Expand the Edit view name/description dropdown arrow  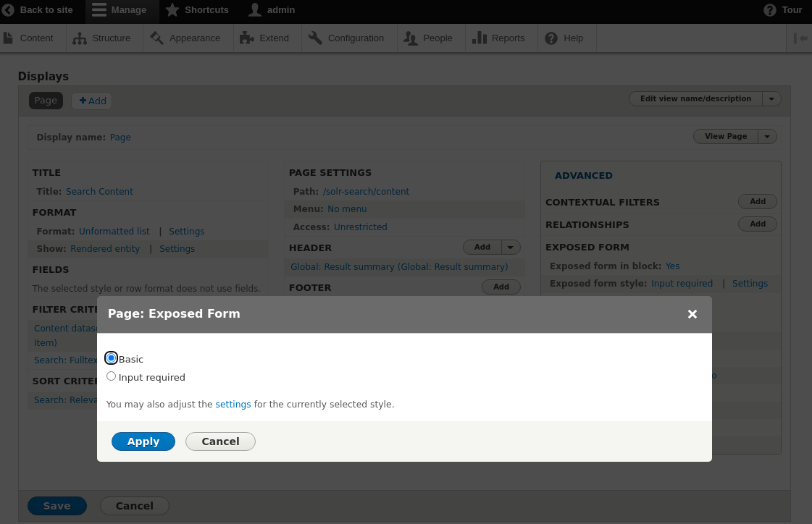[771, 99]
